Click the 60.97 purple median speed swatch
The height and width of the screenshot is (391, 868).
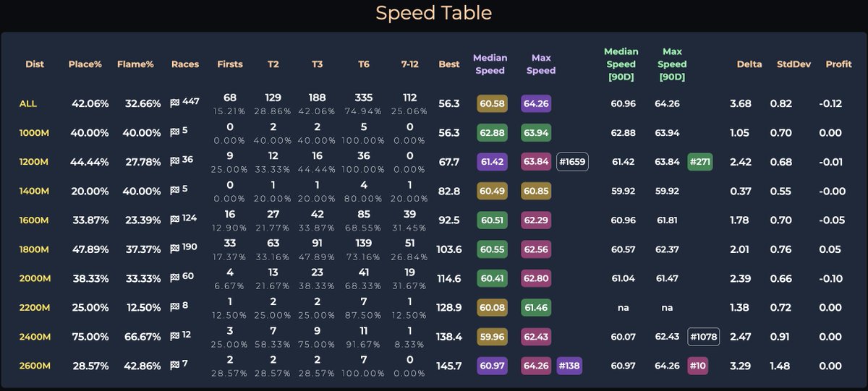tap(492, 366)
